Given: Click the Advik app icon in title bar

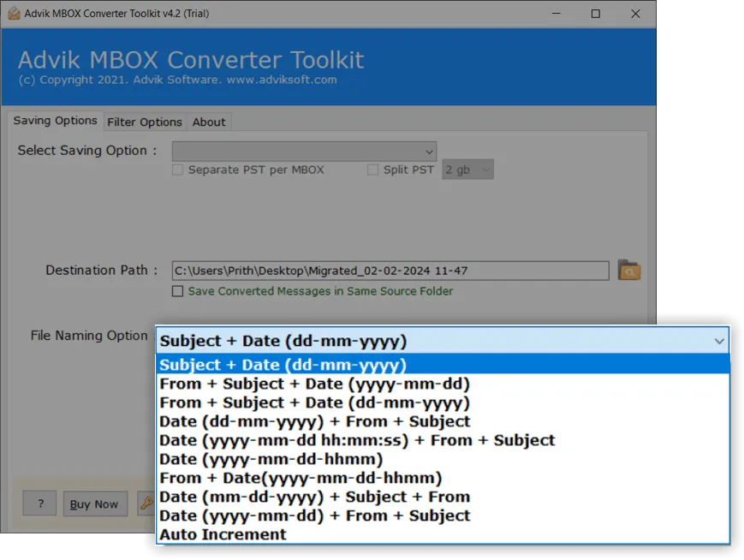Looking at the screenshot, I should [x=14, y=14].
